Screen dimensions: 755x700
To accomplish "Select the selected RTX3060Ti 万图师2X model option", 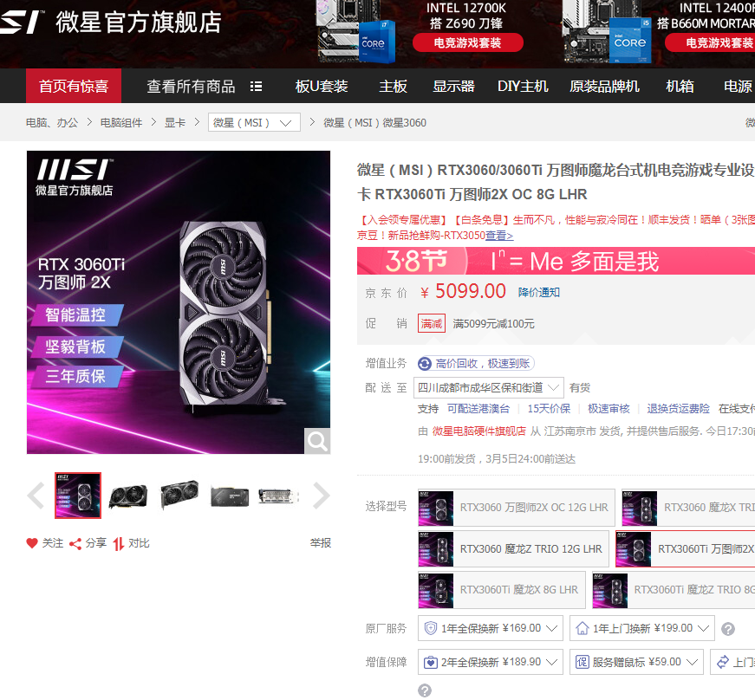I will pyautogui.click(x=685, y=549).
